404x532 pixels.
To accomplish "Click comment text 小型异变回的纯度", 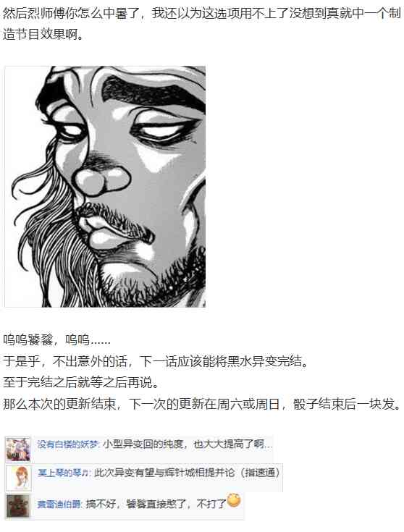I will pyautogui.click(x=143, y=444).
